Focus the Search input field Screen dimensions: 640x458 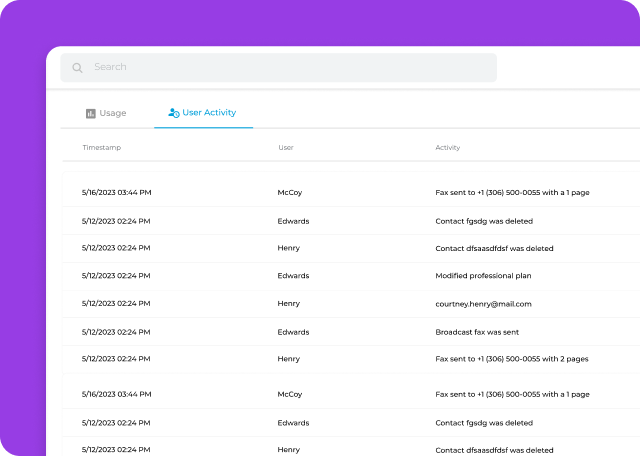[278, 67]
